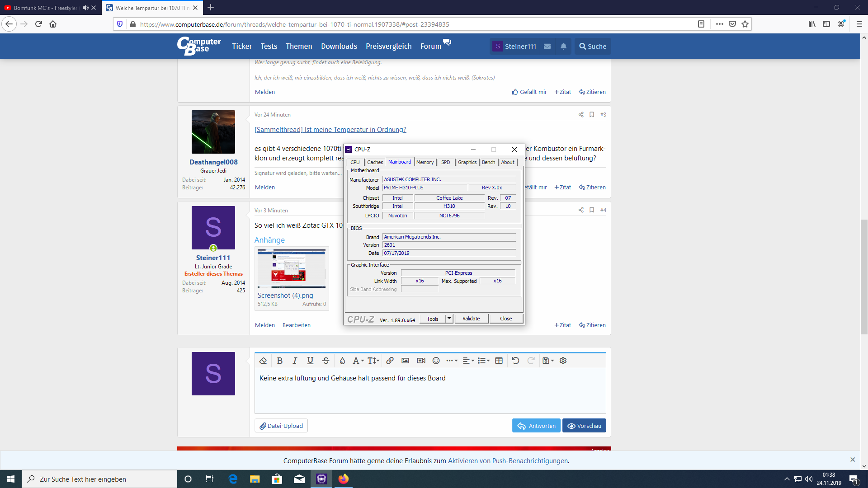The image size is (868, 488).
Task: Click the insert table icon
Action: 499,361
